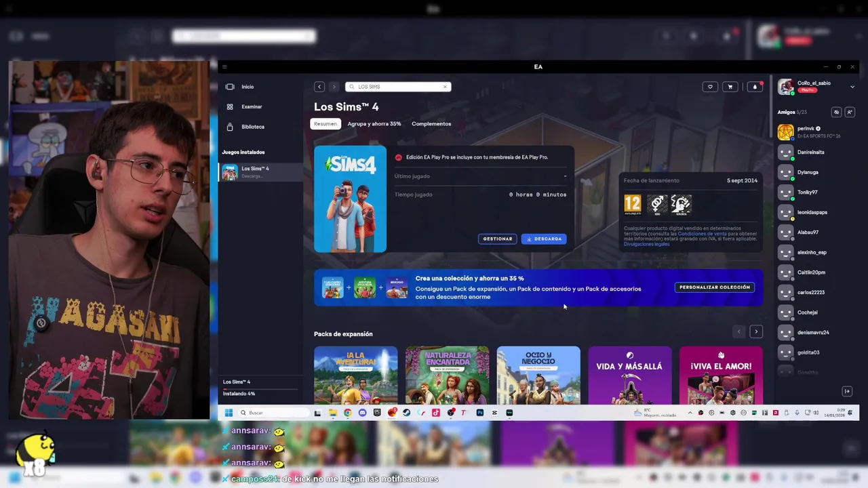Open the ¡A la aventura! expansion pack

pyautogui.click(x=355, y=375)
